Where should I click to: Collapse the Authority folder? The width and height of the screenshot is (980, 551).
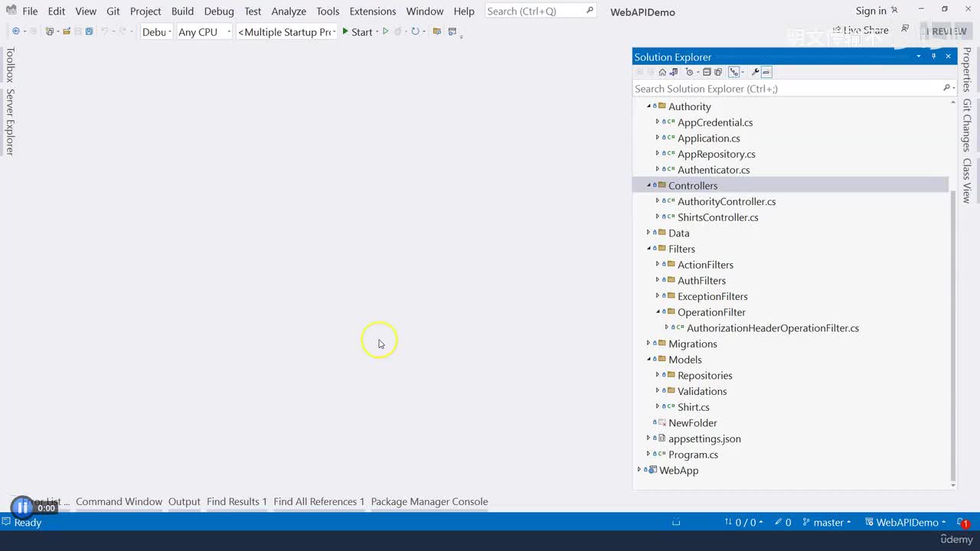click(x=649, y=106)
